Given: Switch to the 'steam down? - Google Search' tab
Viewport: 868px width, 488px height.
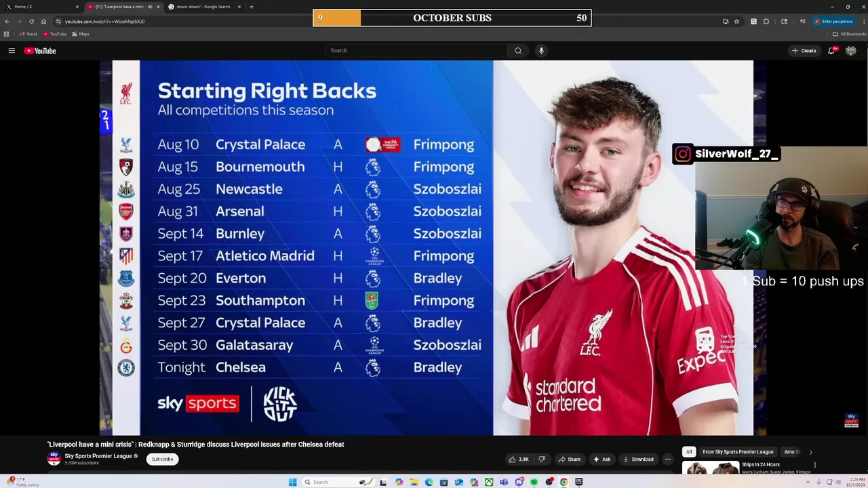Looking at the screenshot, I should click(x=203, y=7).
